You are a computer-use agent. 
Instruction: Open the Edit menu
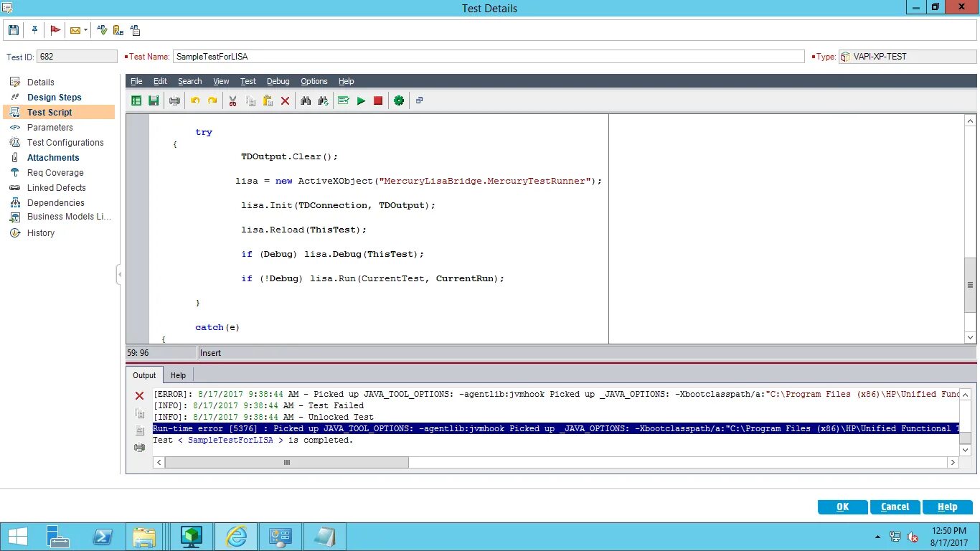point(160,81)
